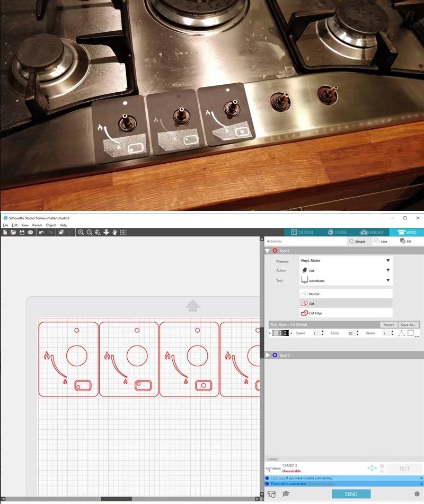Decrease blade depth with left arrow
The height and width of the screenshot is (504, 424).
pyautogui.click(x=270, y=333)
